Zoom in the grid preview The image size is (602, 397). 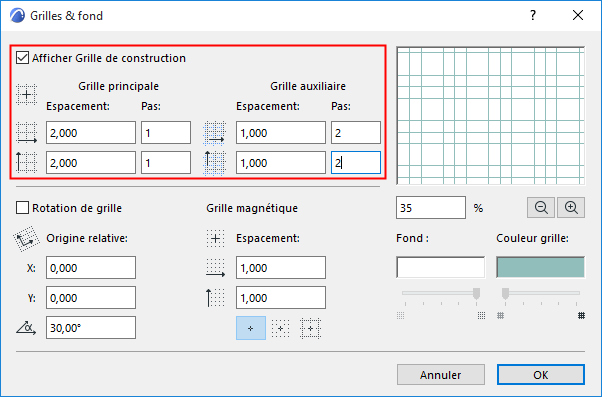pyautogui.click(x=571, y=208)
